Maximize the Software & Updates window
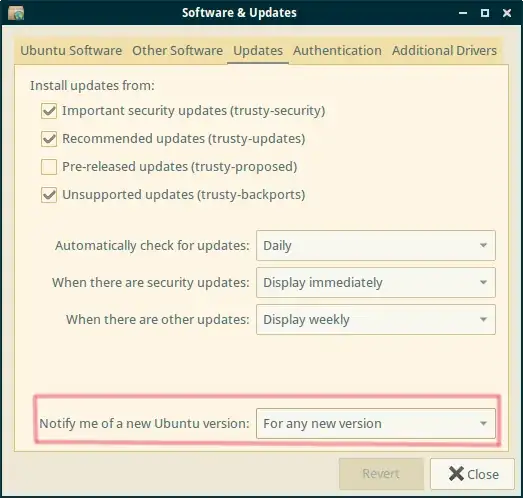The height and width of the screenshot is (498, 523). tap(485, 13)
